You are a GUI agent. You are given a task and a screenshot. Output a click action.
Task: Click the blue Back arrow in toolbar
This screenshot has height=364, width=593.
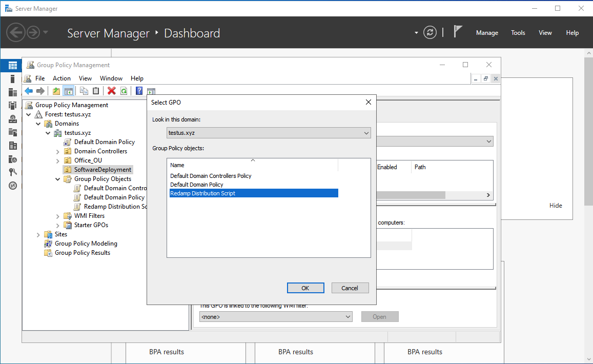click(x=29, y=91)
